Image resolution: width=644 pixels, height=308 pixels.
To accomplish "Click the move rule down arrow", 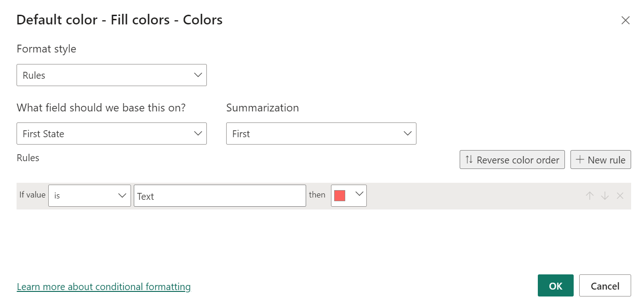I will coord(605,196).
